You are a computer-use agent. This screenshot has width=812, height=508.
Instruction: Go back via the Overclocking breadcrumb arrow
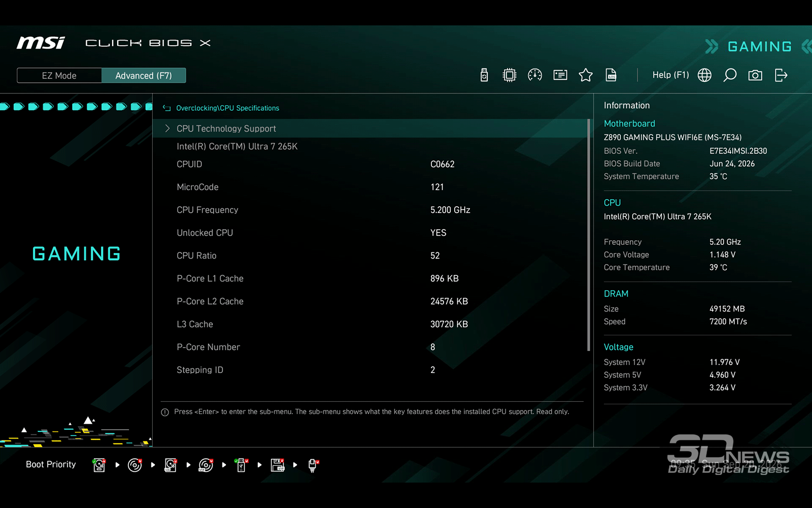(166, 108)
